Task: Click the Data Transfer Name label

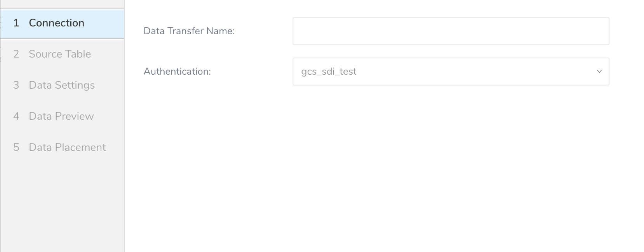Action: point(189,31)
